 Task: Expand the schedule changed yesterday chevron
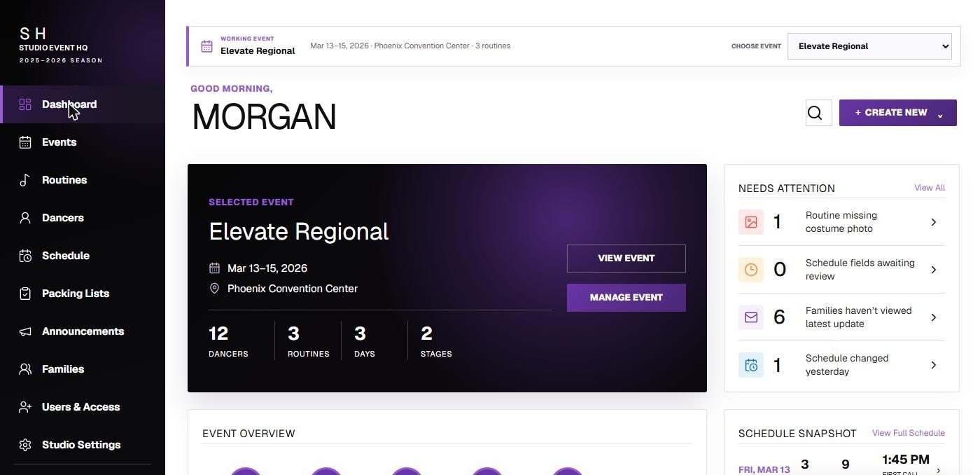click(933, 365)
